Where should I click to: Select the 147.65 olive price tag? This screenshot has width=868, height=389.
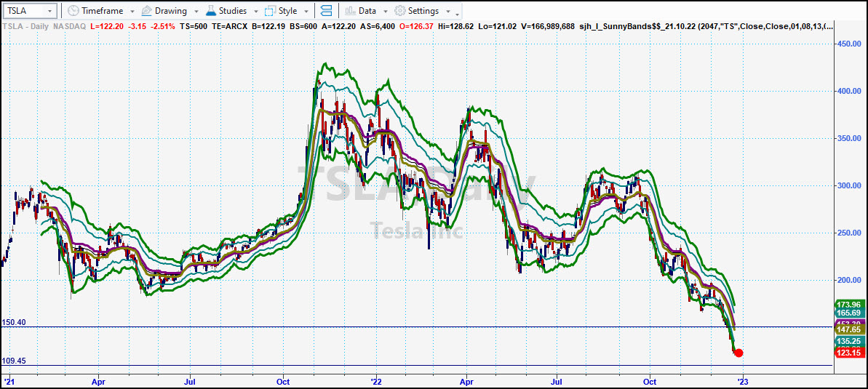[851, 329]
